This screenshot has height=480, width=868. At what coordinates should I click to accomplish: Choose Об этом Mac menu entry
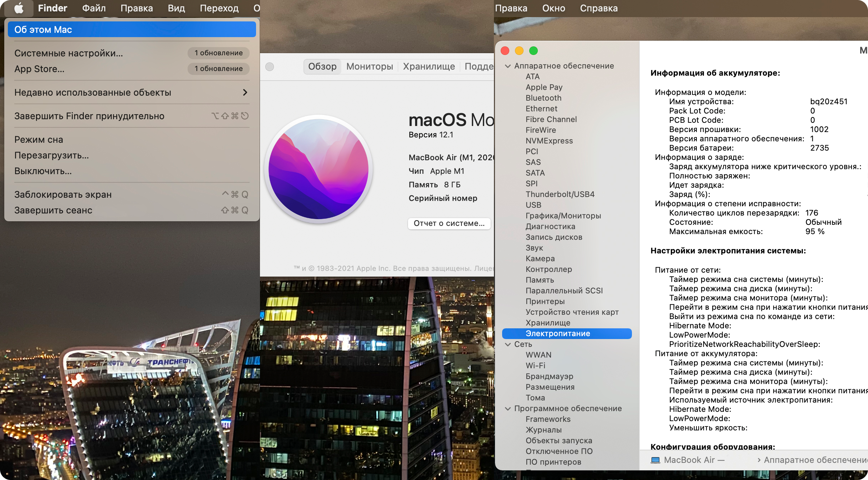132,30
